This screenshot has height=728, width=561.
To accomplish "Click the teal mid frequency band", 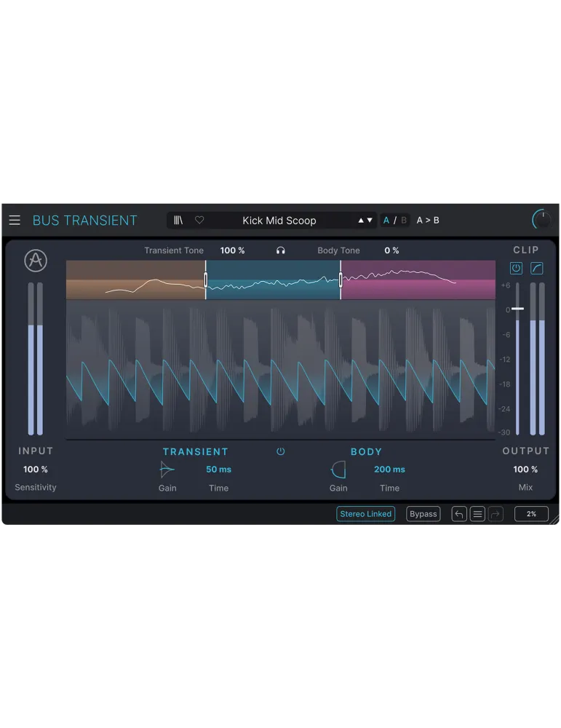I will [x=273, y=280].
